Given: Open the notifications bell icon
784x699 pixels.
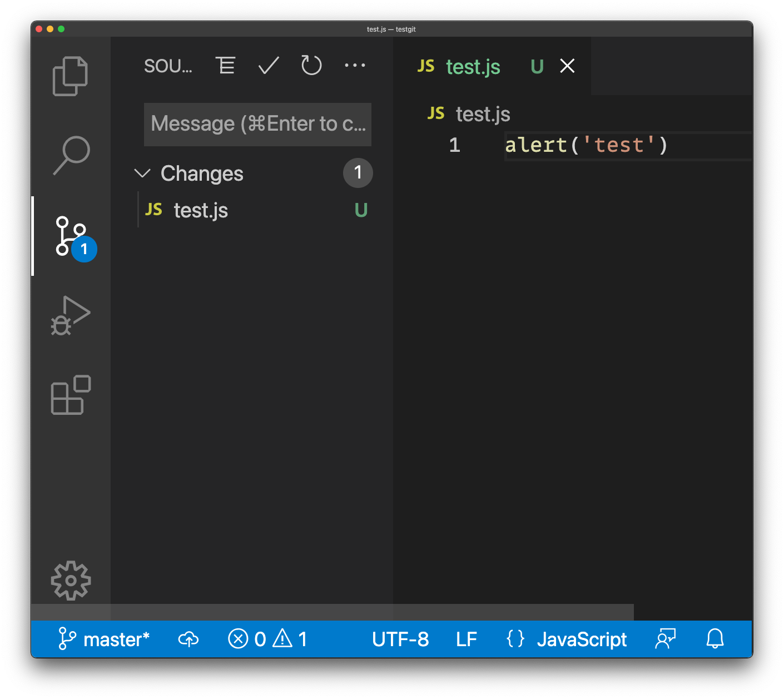Looking at the screenshot, I should (715, 639).
